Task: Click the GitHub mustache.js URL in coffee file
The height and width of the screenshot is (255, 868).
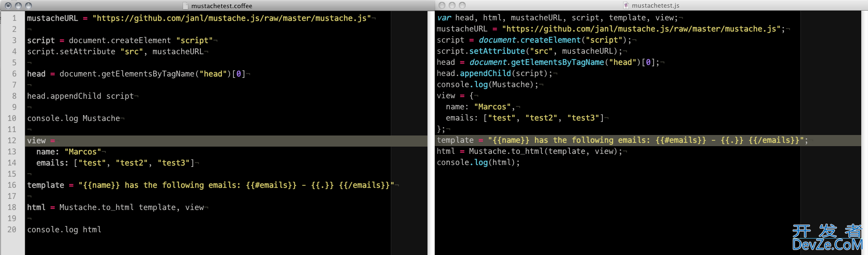Action: click(232, 18)
